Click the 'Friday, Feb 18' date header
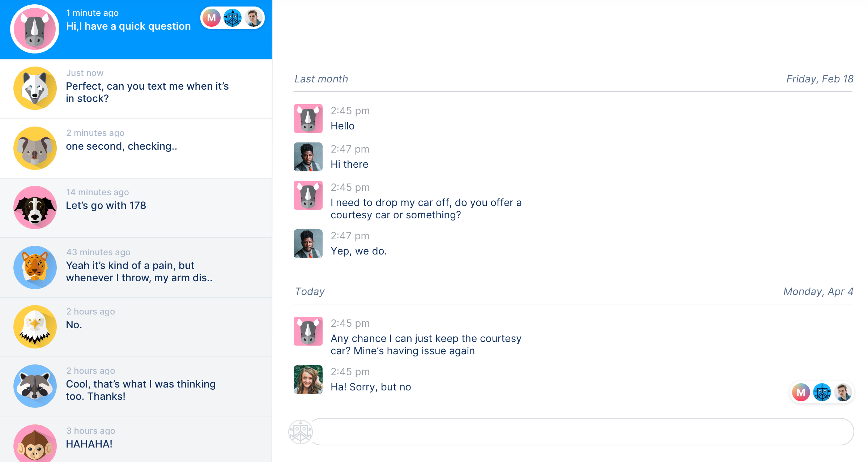868x462 pixels. (x=820, y=79)
